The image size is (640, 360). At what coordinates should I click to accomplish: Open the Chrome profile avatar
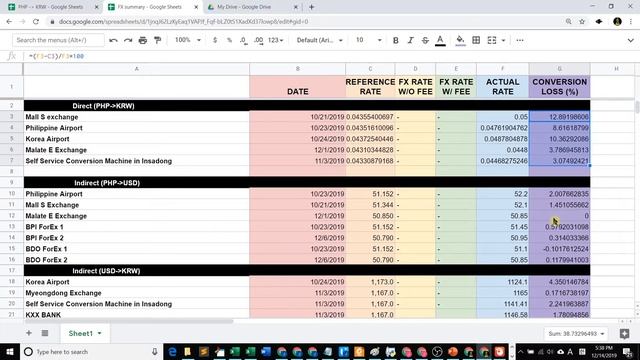click(617, 22)
